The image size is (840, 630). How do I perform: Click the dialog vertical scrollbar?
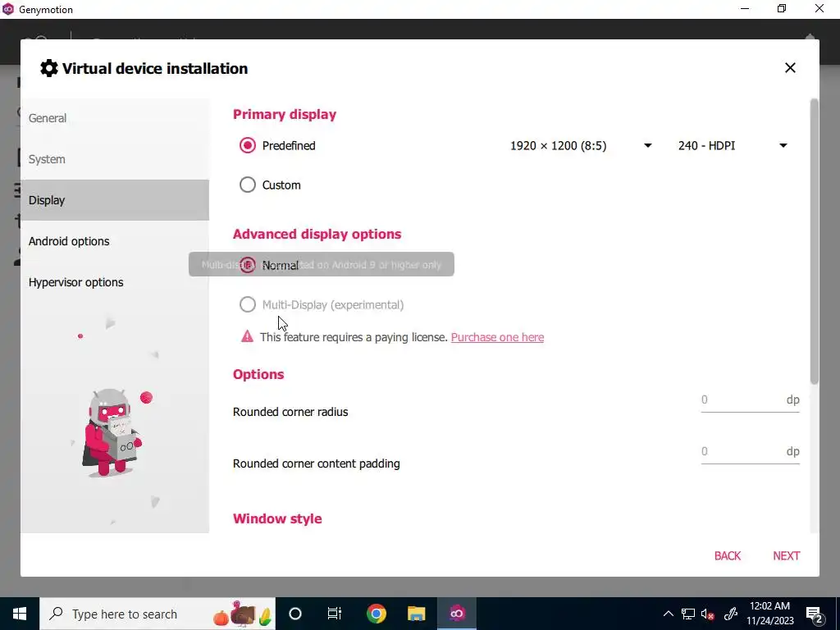click(x=814, y=241)
